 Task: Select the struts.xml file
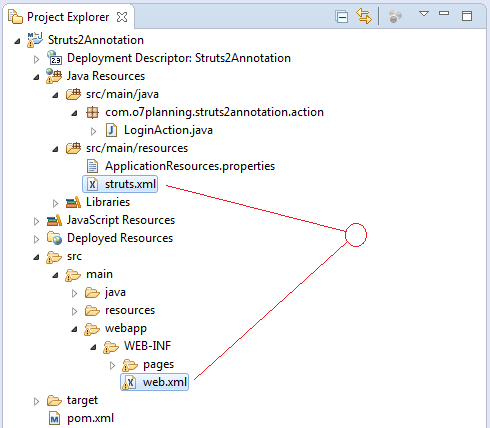(120, 184)
